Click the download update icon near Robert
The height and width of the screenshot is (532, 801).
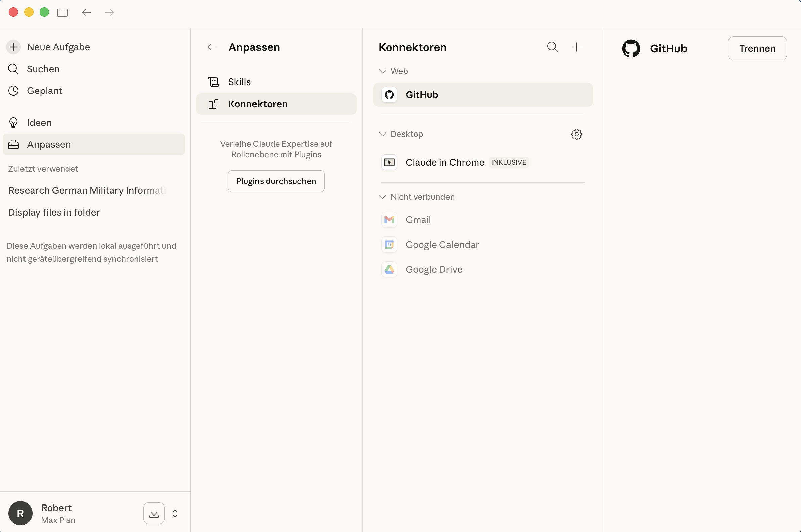154,513
